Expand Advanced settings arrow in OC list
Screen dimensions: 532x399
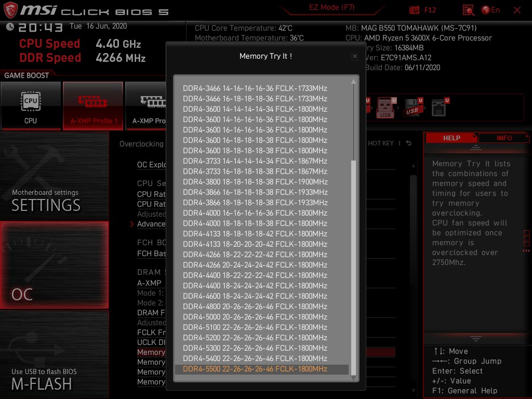tap(132, 224)
